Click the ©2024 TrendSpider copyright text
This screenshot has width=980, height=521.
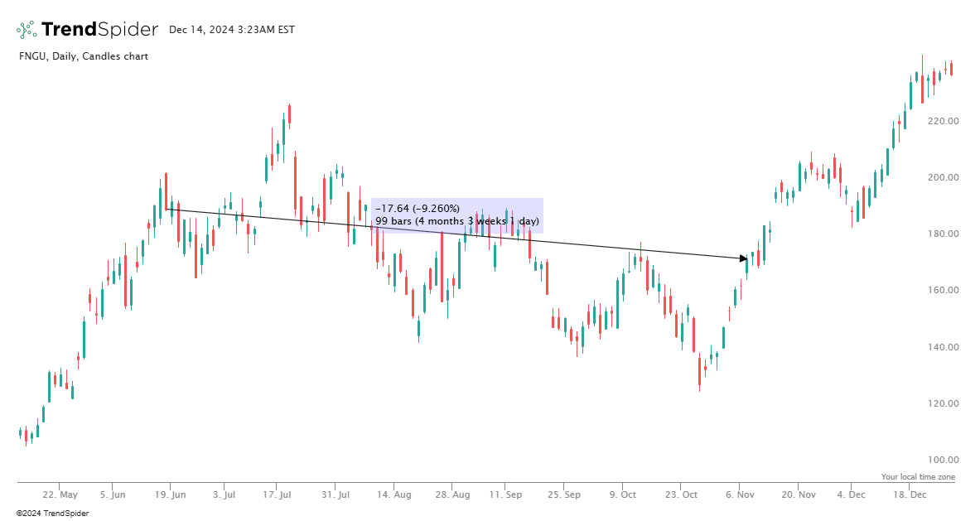(52, 514)
